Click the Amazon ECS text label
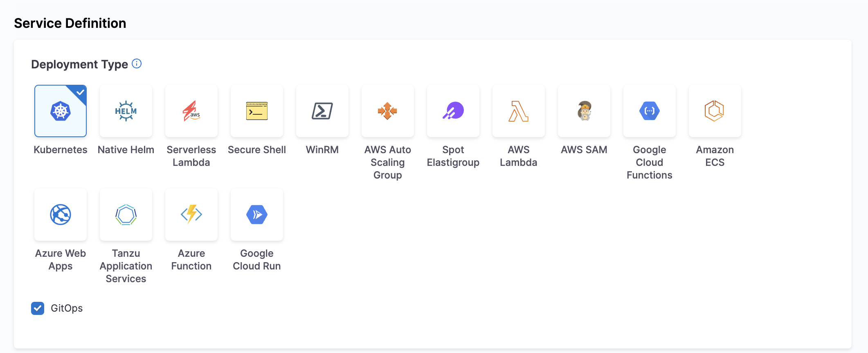Viewport: 868px width, 353px height. tap(715, 156)
